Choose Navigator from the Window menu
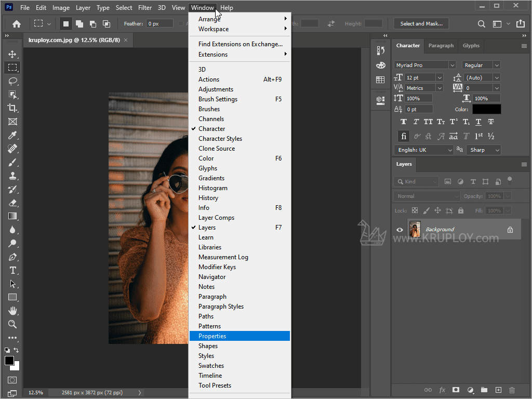Image resolution: width=532 pixels, height=399 pixels. (x=240, y=277)
